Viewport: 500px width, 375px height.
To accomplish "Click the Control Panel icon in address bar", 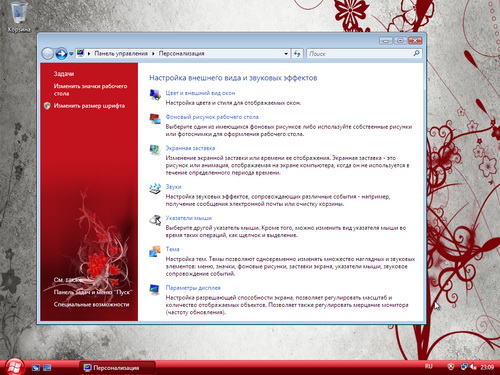I will coord(80,53).
